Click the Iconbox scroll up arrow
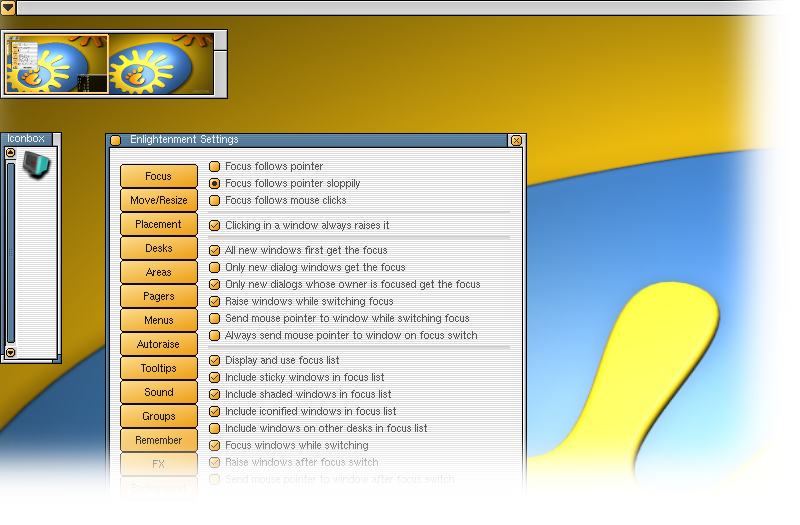 click(x=10, y=153)
